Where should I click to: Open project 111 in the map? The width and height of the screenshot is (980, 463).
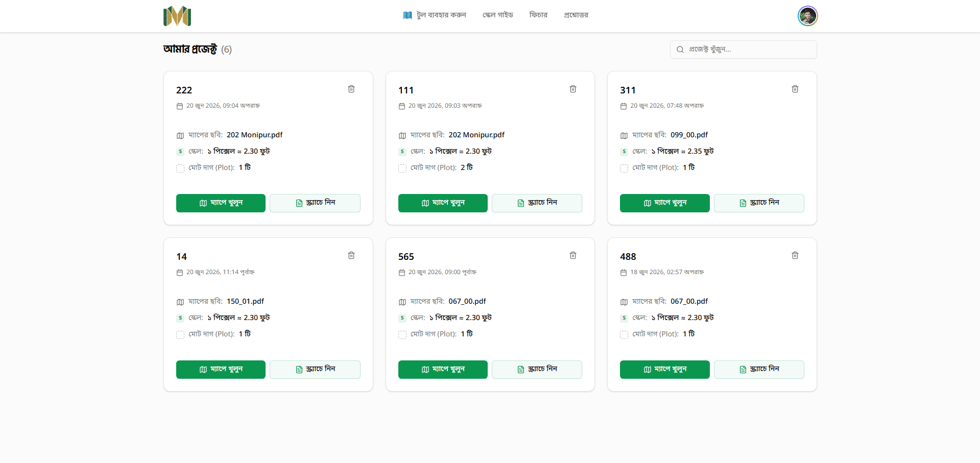[x=443, y=203]
